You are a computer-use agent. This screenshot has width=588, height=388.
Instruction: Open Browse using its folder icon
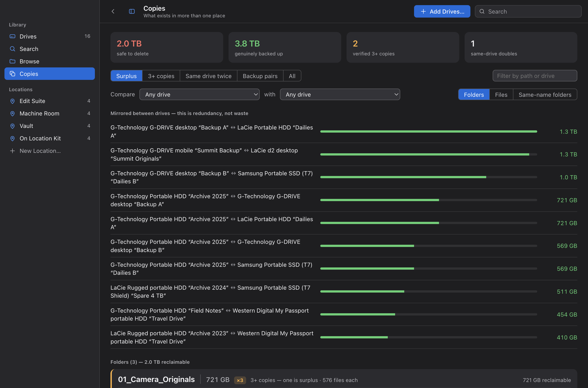tap(12, 61)
